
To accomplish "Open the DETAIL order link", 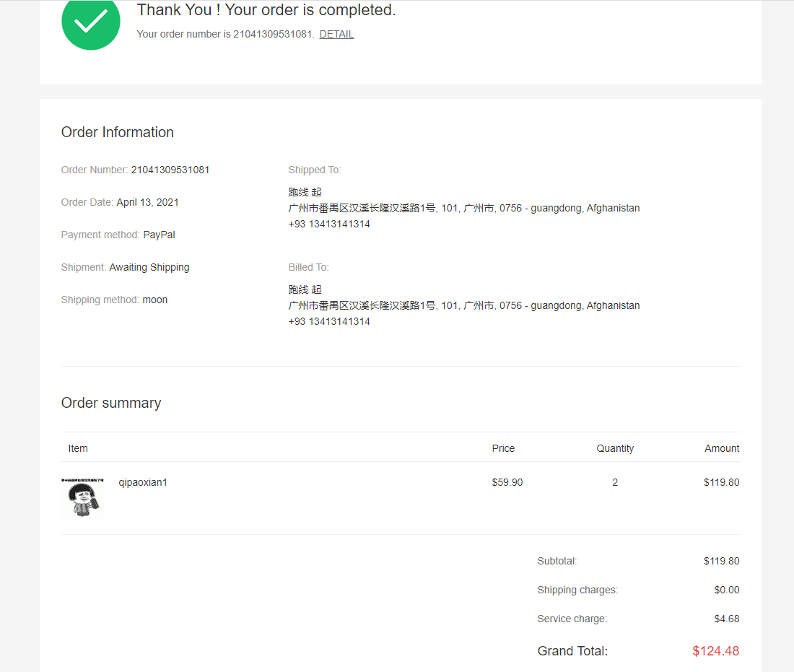I will (336, 34).
